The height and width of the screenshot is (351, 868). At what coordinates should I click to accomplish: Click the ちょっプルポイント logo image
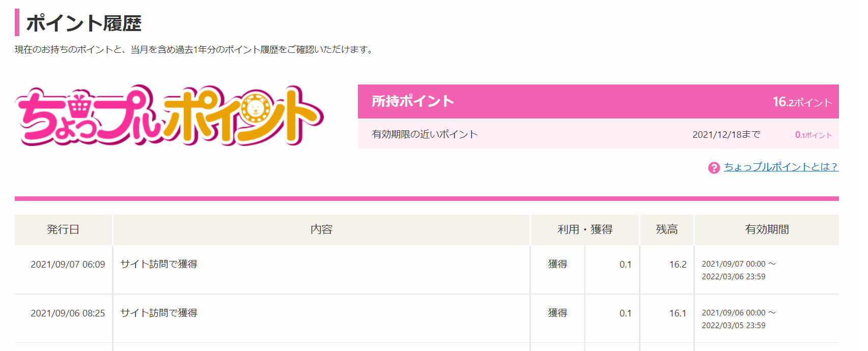click(169, 115)
